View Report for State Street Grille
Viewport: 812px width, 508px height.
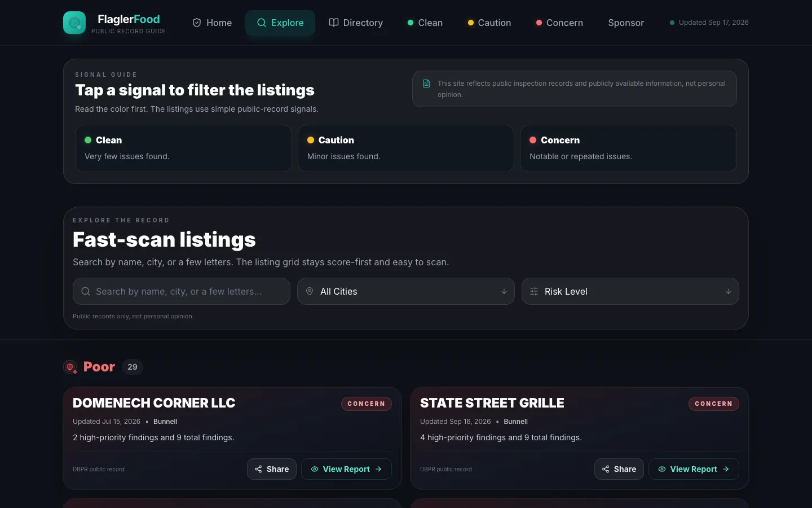point(694,469)
